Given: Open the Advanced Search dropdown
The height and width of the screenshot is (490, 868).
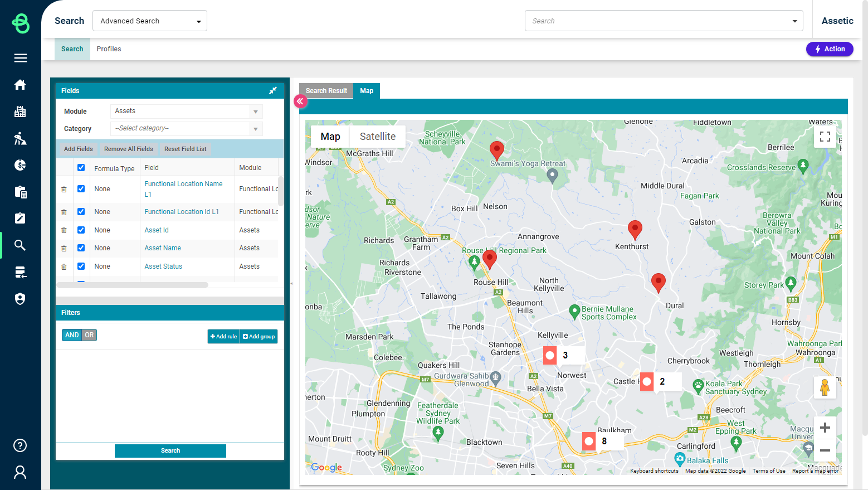Looking at the screenshot, I should point(149,21).
